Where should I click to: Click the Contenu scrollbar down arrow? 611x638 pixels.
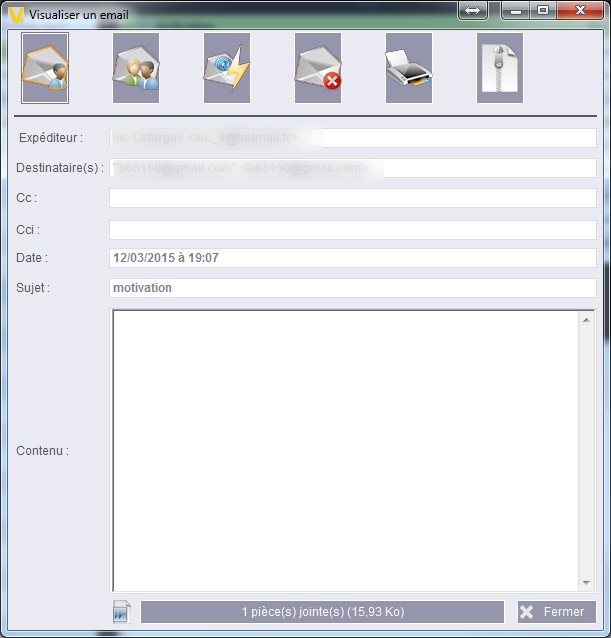coord(586,582)
